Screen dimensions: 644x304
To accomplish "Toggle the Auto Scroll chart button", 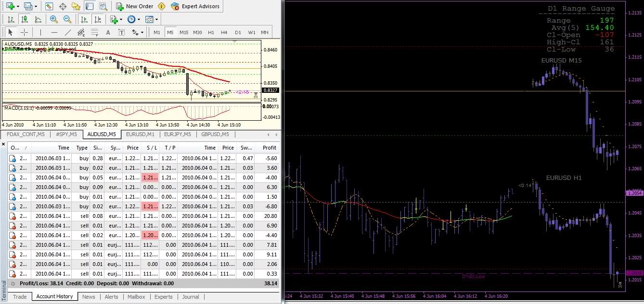I will tap(84, 19).
